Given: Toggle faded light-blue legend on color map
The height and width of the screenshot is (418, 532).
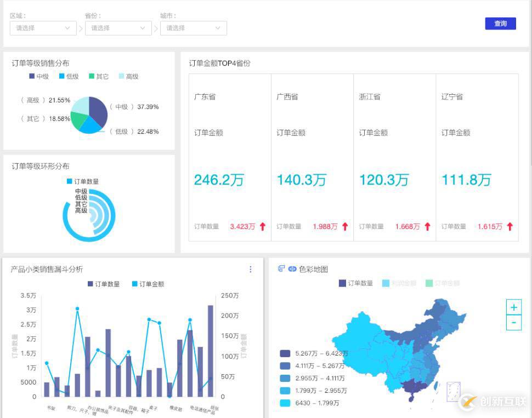Looking at the screenshot, I should click(399, 283).
